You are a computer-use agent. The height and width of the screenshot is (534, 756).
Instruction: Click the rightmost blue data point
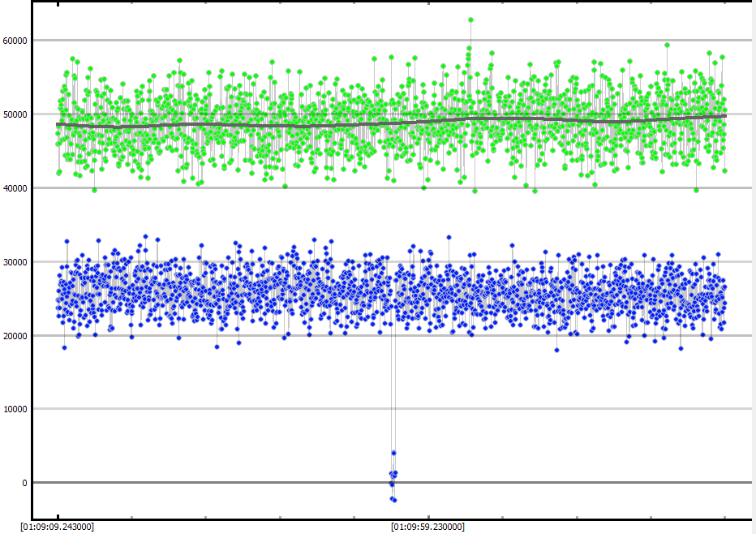724,304
